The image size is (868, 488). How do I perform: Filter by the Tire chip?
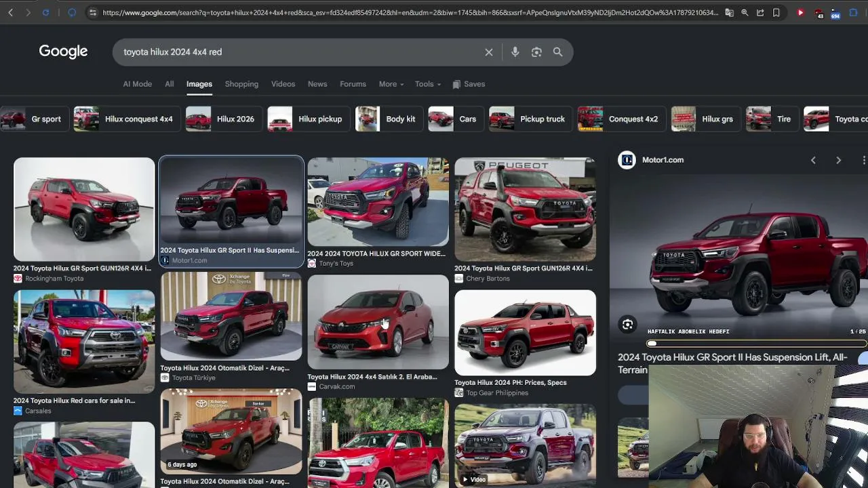(x=772, y=119)
